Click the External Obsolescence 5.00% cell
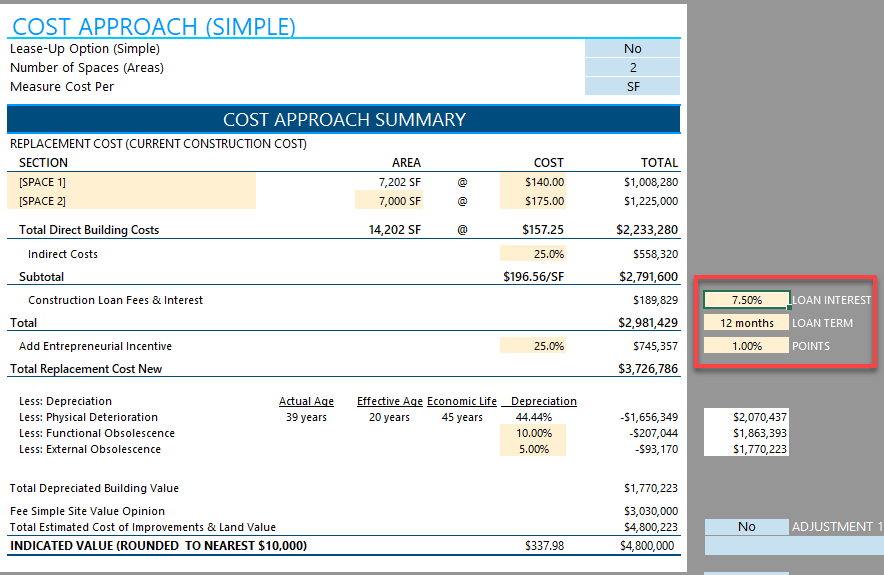The width and height of the screenshot is (884, 575). pos(533,449)
